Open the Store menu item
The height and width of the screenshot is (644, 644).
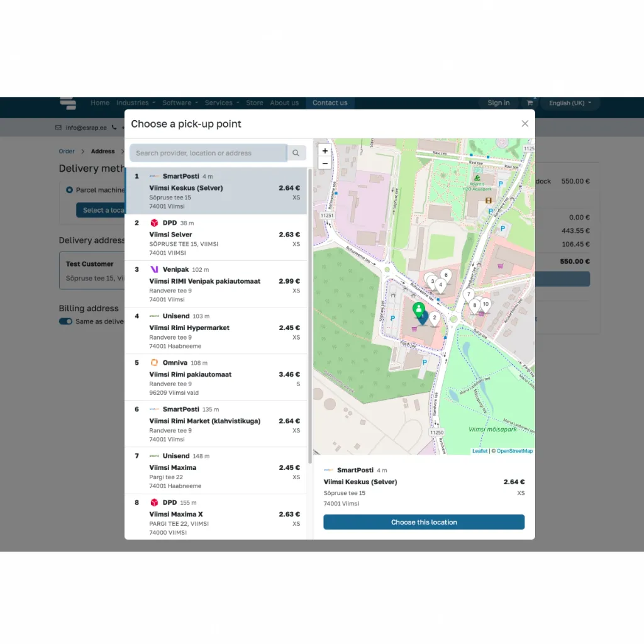pos(255,103)
